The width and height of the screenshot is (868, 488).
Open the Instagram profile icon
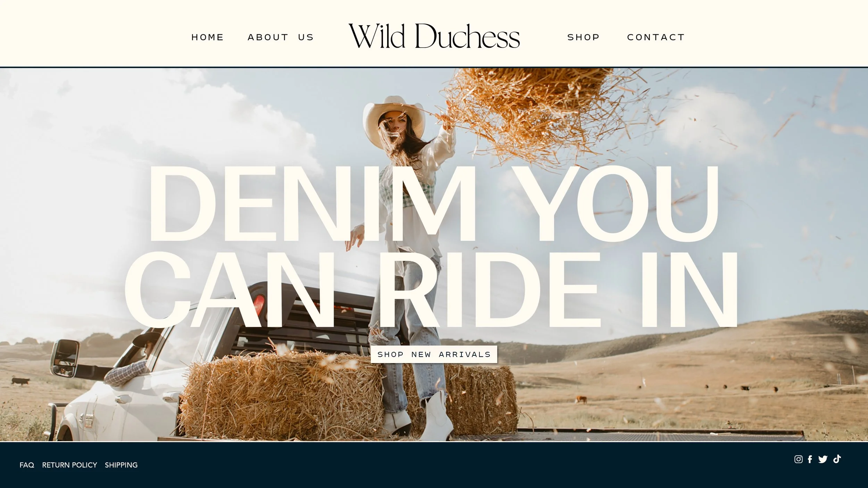click(798, 459)
